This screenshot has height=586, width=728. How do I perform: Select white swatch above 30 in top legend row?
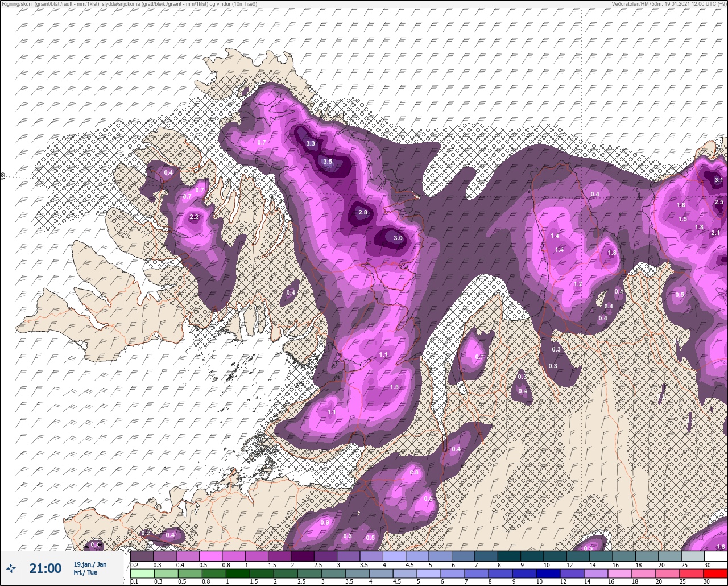[715, 556]
